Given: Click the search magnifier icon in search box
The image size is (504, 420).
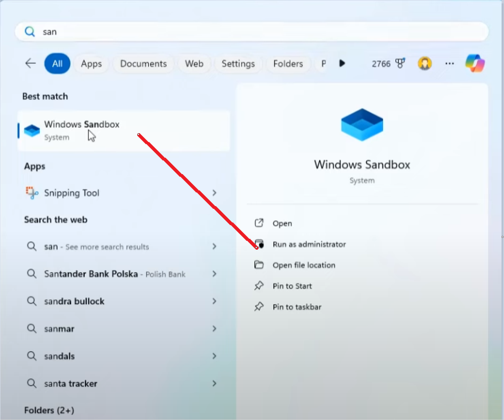Looking at the screenshot, I should point(30,32).
